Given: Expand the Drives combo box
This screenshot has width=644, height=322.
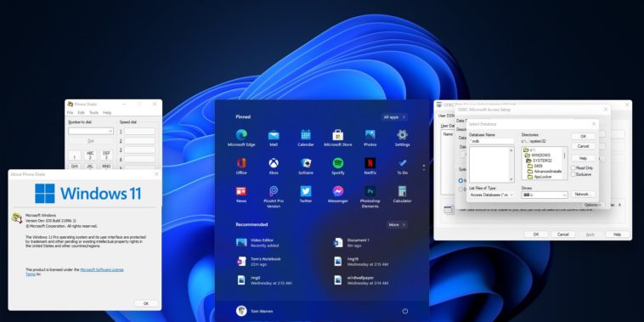Looking at the screenshot, I should (x=545, y=195).
